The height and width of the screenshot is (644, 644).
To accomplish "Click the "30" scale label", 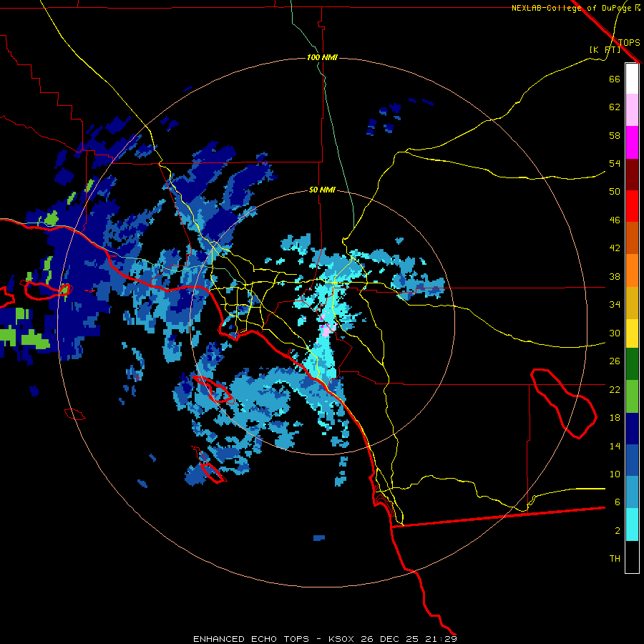I will pyautogui.click(x=615, y=333).
